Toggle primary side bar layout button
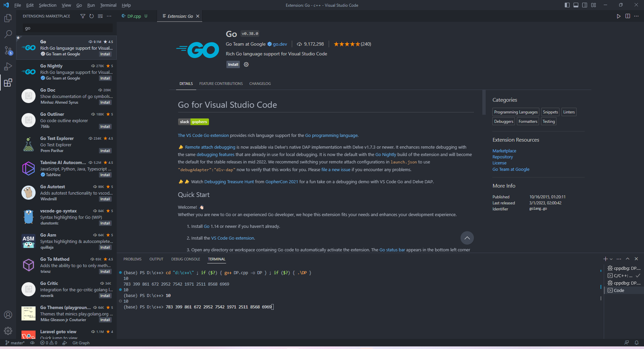Screen dimensions: 644x349 click(x=567, y=5)
